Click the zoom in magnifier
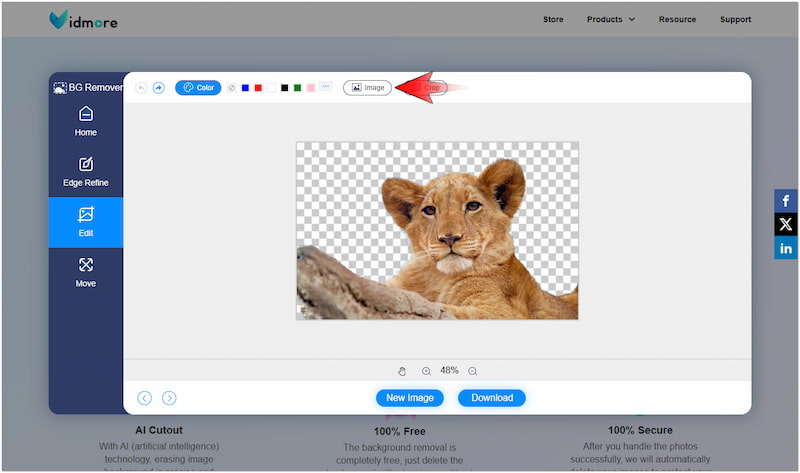 (427, 371)
